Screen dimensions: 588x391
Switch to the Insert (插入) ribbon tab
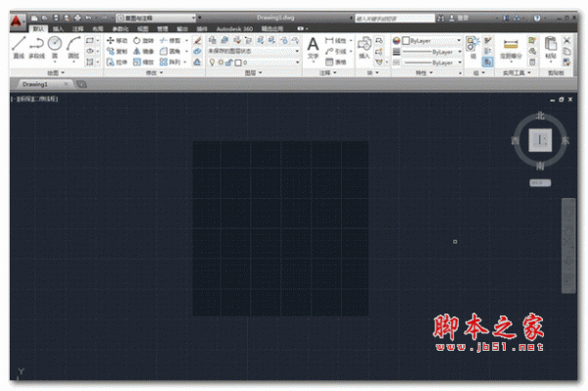tap(58, 28)
